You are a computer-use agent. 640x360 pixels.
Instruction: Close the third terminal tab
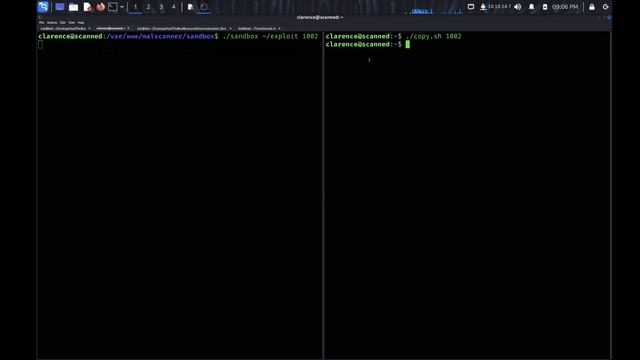230,29
